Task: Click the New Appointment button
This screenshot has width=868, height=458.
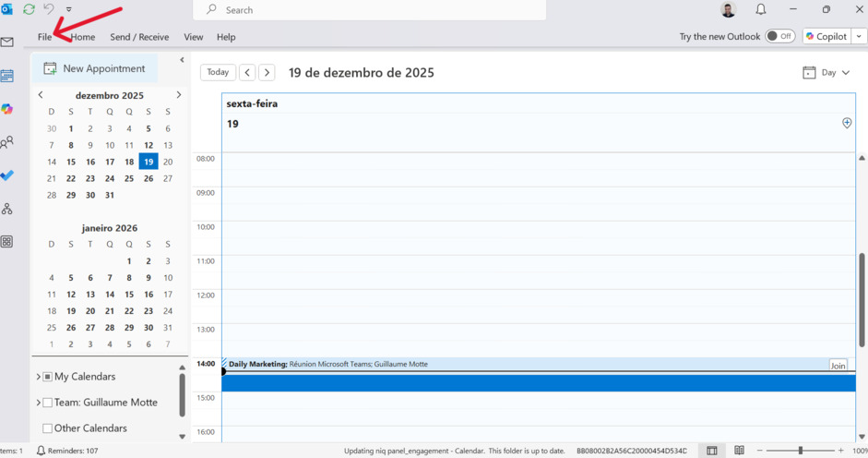Action: pyautogui.click(x=95, y=68)
